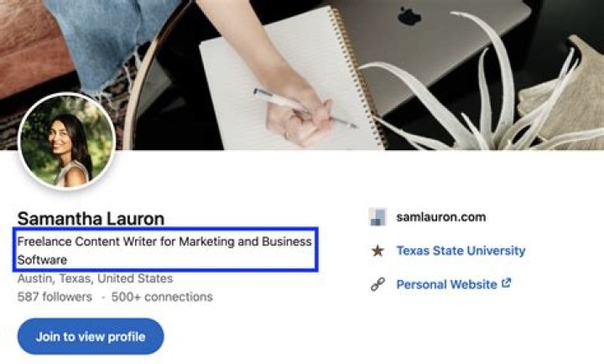Click the word Software in the headline

(x=42, y=260)
